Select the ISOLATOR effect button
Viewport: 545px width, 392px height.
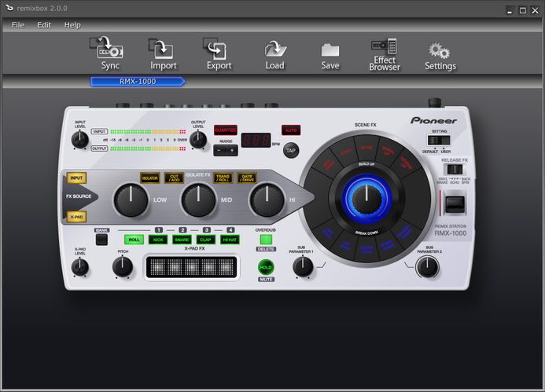149,178
